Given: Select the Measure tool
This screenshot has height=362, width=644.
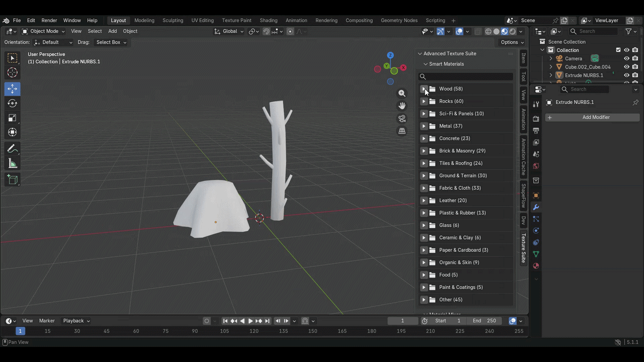Looking at the screenshot, I should click(x=13, y=163).
